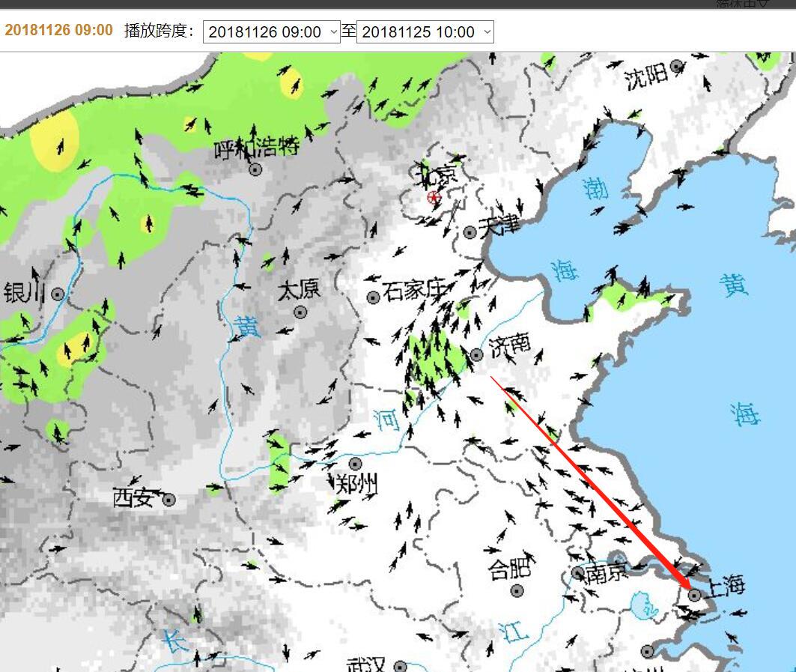Select the 上海 city dot marker
This screenshot has width=796, height=672.
click(x=695, y=595)
